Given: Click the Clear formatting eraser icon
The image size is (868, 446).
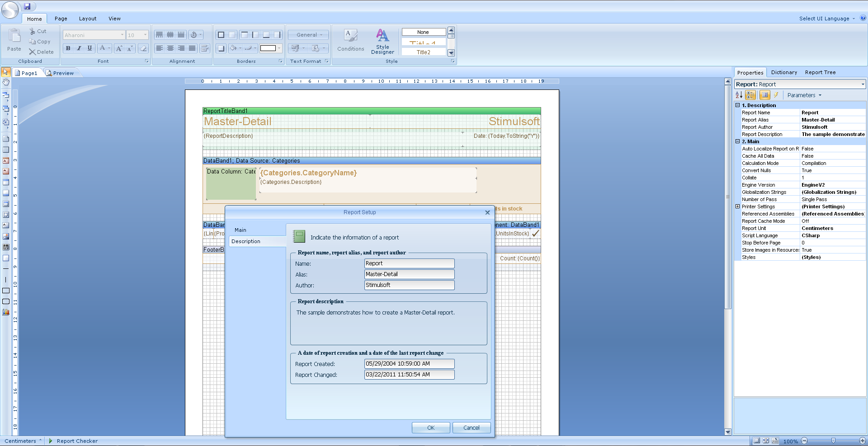Looking at the screenshot, I should point(143,48).
